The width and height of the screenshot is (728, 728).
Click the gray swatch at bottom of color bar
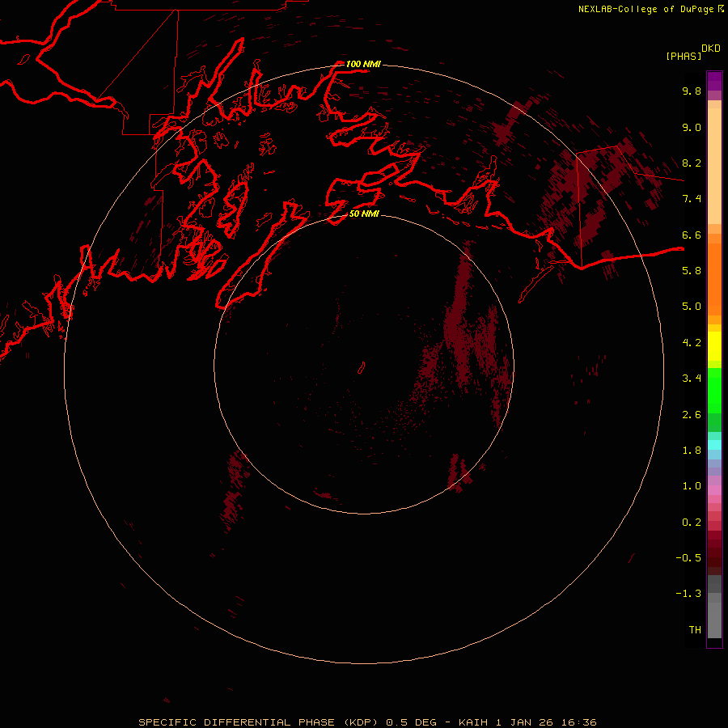pos(714,620)
